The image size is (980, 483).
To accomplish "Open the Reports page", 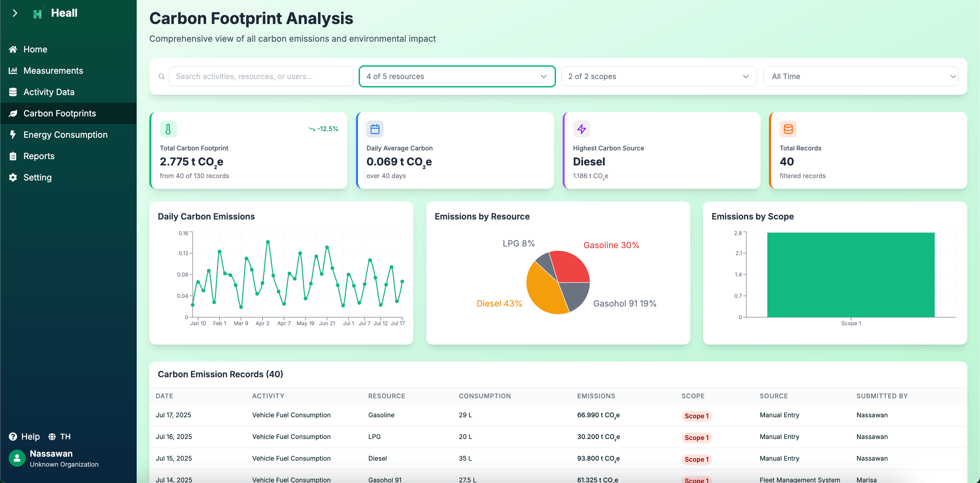I will tap(39, 156).
